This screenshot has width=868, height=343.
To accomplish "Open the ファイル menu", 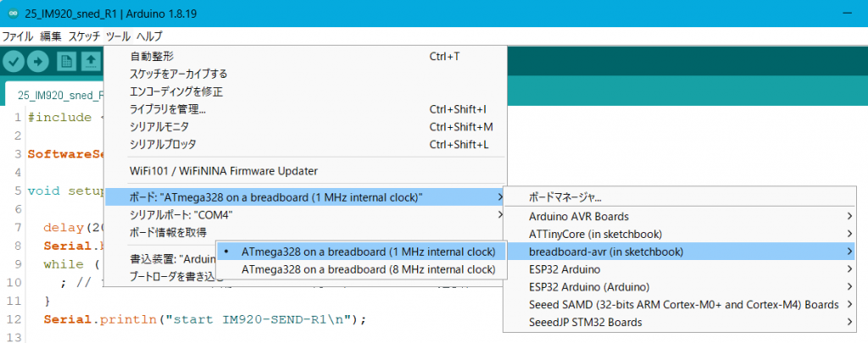I will tap(18, 36).
